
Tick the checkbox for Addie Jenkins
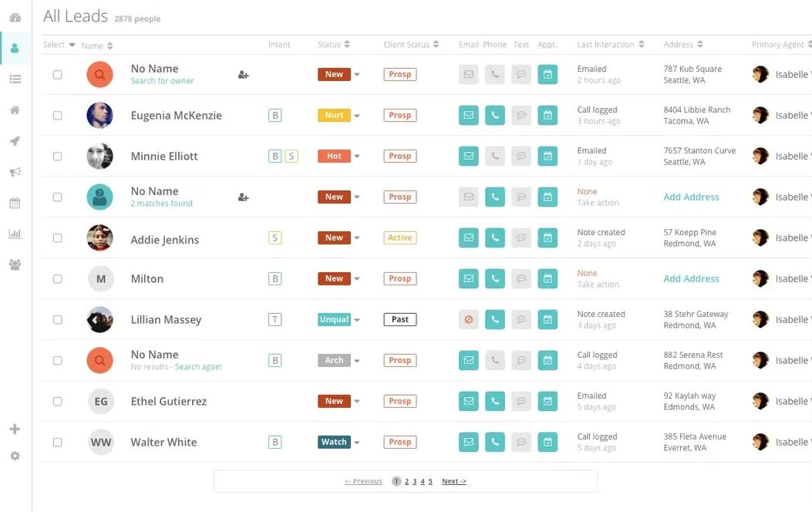[x=58, y=238]
